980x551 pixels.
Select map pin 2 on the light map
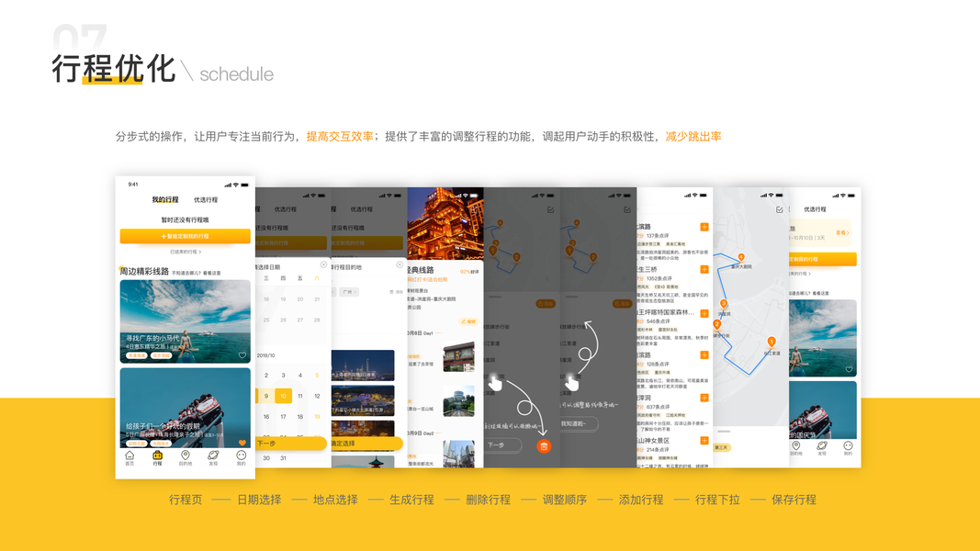click(x=717, y=325)
